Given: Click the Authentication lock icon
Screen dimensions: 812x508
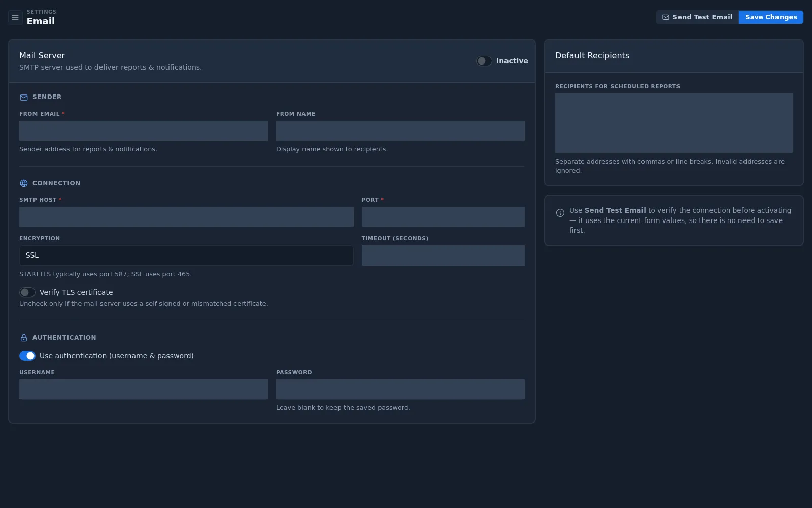Looking at the screenshot, I should point(24,338).
